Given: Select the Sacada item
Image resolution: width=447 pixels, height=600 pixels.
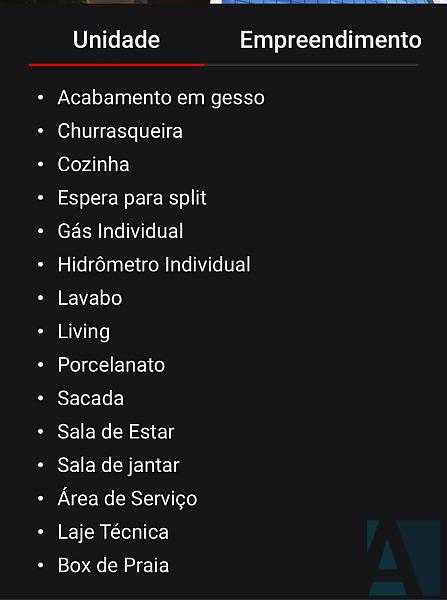Looking at the screenshot, I should (91, 398).
